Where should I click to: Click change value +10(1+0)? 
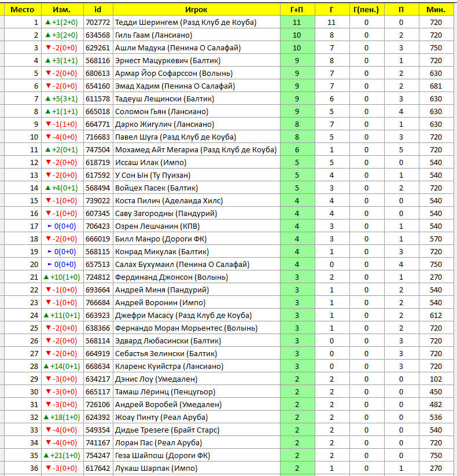click(x=62, y=277)
